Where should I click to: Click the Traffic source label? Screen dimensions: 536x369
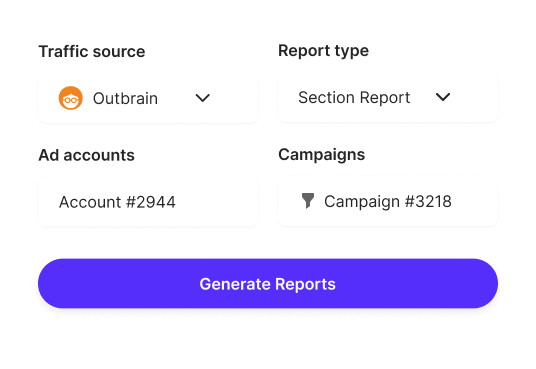click(x=92, y=52)
